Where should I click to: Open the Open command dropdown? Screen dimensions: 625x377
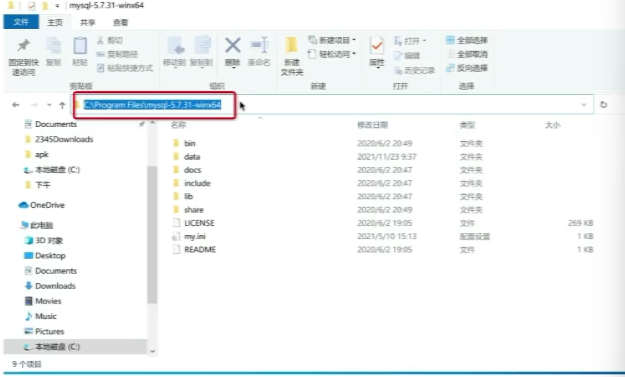424,41
